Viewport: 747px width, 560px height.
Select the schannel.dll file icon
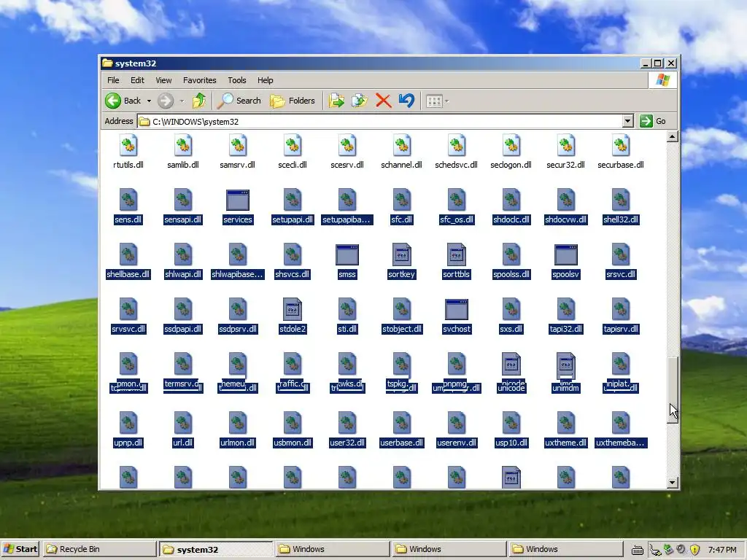tap(402, 145)
